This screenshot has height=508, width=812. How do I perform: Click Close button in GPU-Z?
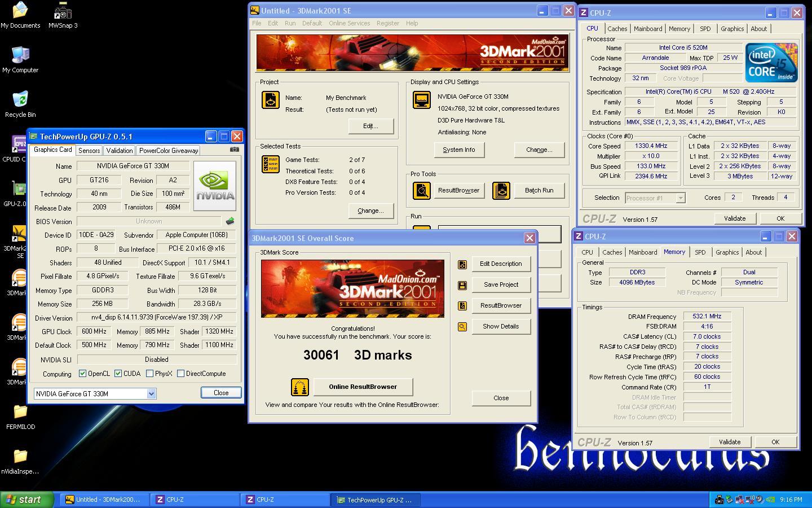(x=221, y=392)
